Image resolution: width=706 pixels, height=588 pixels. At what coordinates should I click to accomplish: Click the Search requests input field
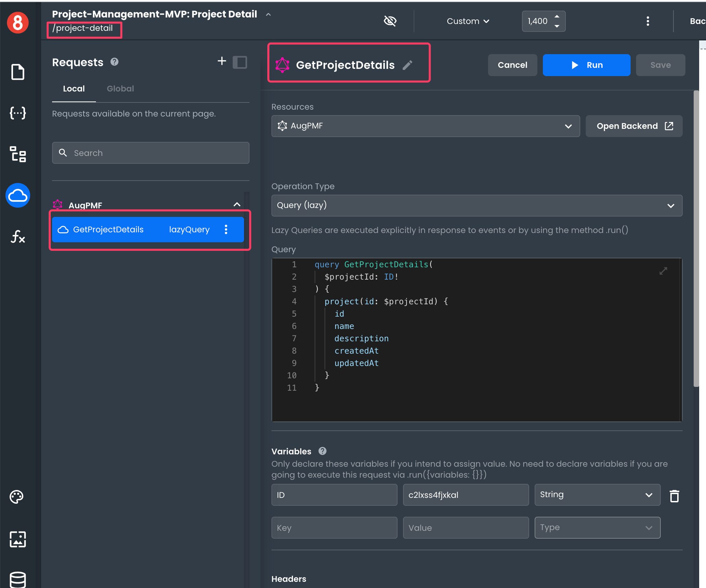tap(151, 153)
